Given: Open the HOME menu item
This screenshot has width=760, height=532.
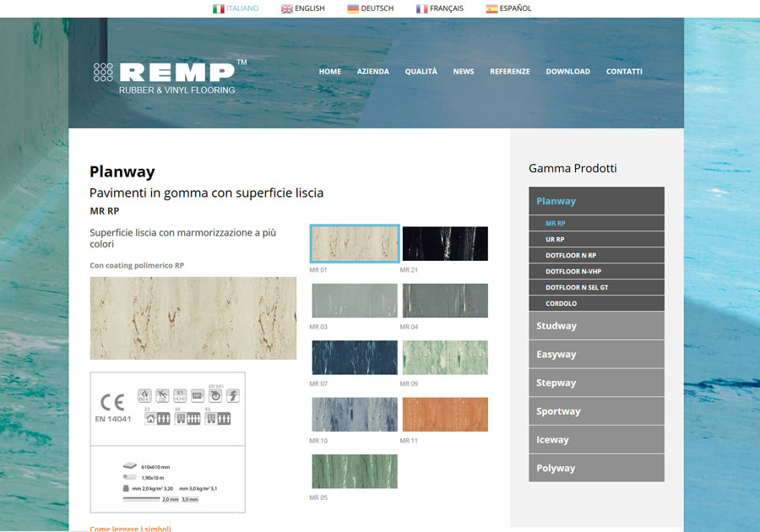Looking at the screenshot, I should 330,71.
